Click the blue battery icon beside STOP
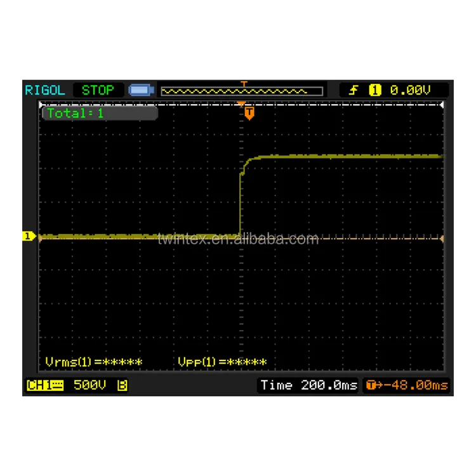 140,91
